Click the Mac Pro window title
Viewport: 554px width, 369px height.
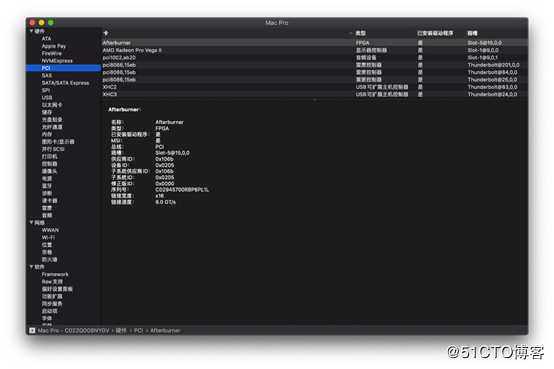(x=277, y=23)
